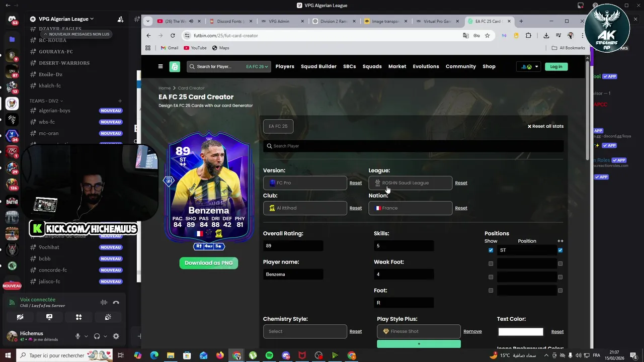The image size is (644, 362).
Task: Open Discord direct messages home icon
Action: [12, 20]
